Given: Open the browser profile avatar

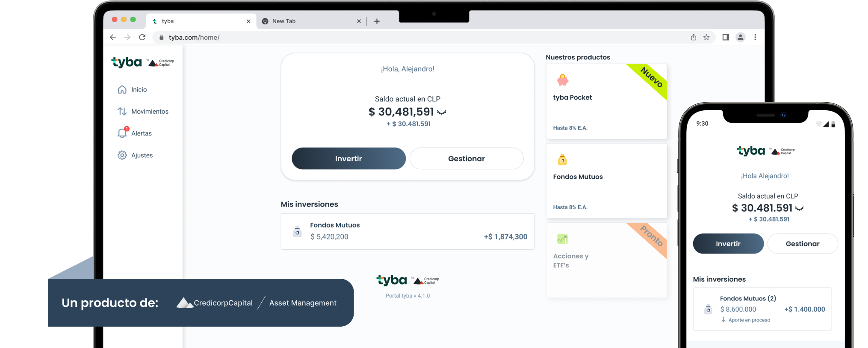Looking at the screenshot, I should (741, 37).
